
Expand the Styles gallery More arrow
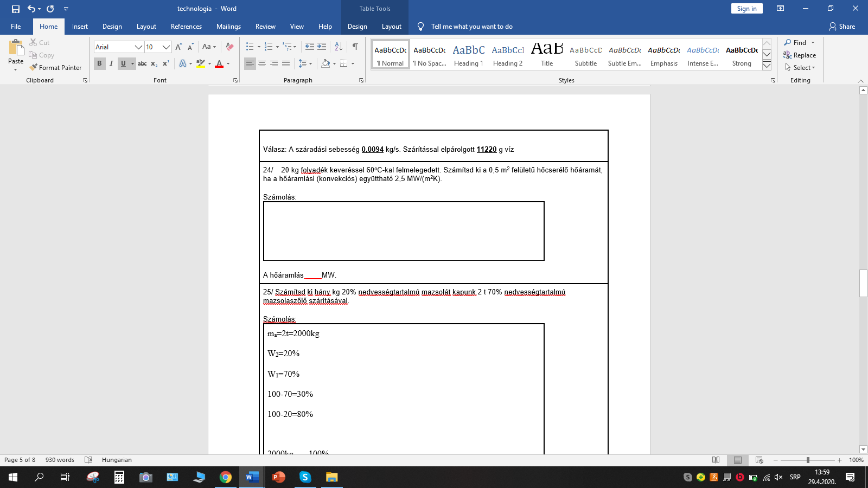click(767, 66)
